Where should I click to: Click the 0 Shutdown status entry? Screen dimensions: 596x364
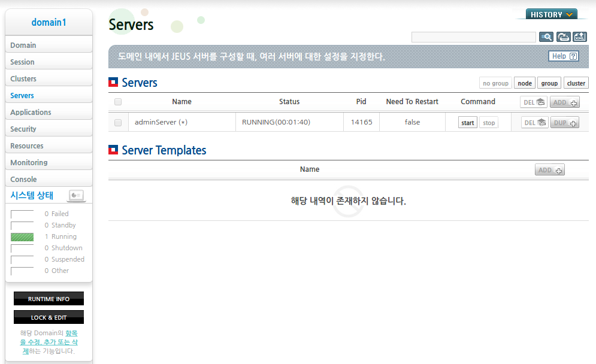63,248
